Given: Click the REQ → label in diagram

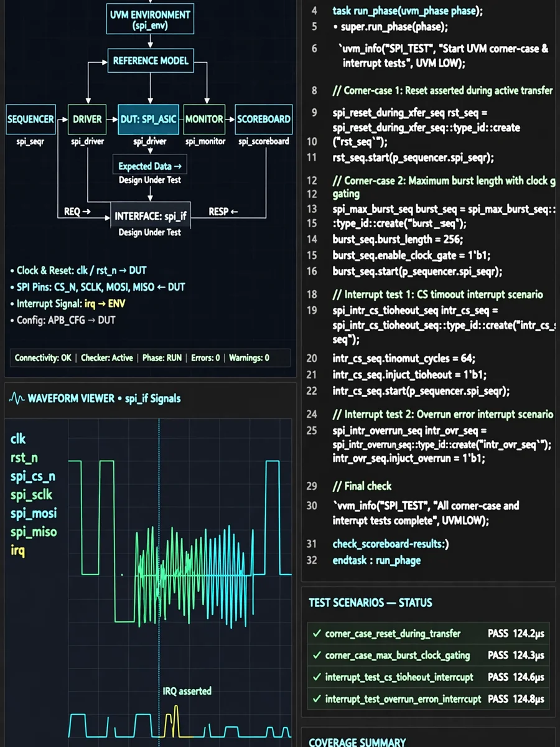Looking at the screenshot, I should pyautogui.click(x=77, y=212).
